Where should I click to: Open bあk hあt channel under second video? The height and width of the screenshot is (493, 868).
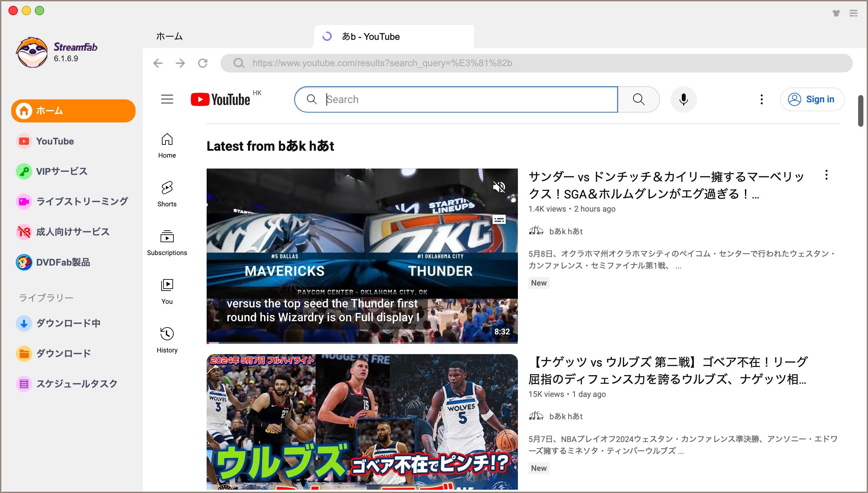tap(566, 416)
